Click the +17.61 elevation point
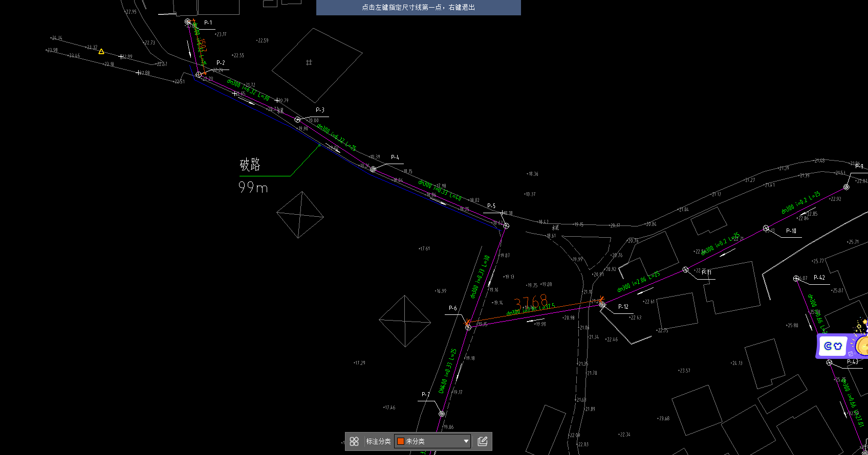 click(x=424, y=249)
